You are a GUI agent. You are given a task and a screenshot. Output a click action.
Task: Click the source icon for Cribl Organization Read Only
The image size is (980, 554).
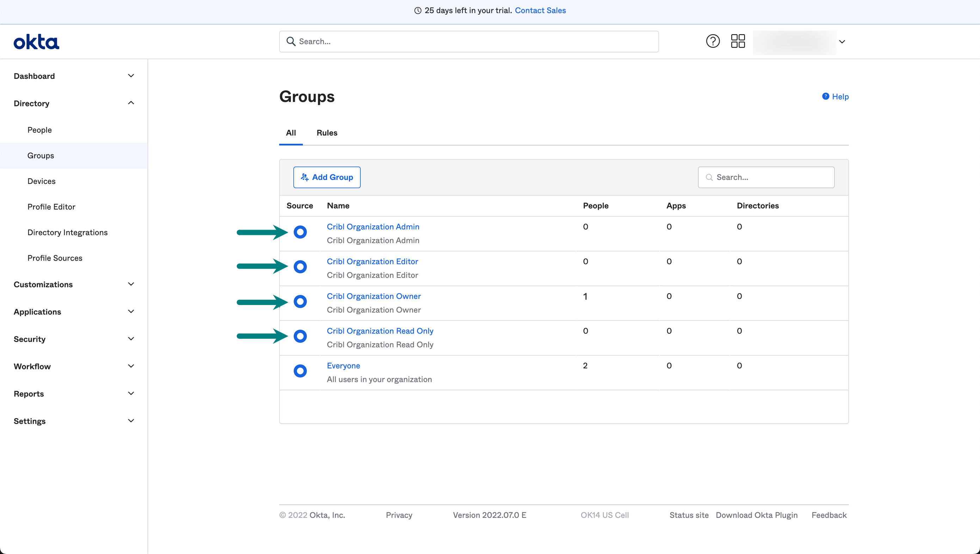[300, 336]
